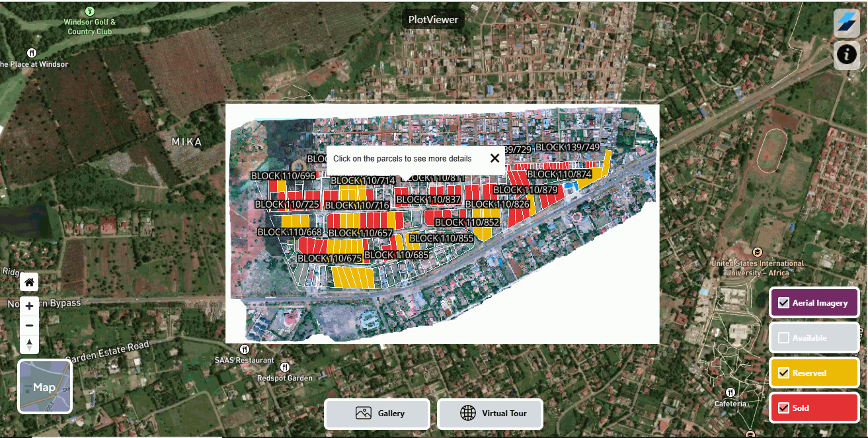Open the info icon panel
The height and width of the screenshot is (438, 868).
click(x=847, y=54)
